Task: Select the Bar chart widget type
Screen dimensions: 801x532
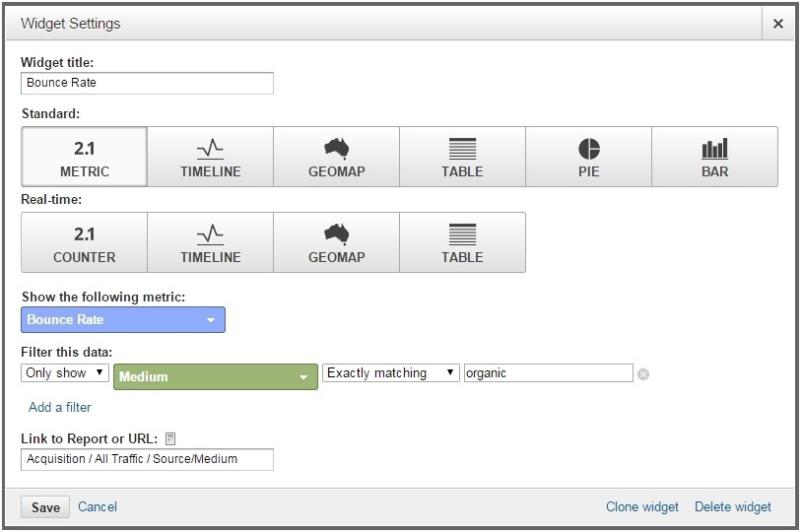Action: coord(714,157)
